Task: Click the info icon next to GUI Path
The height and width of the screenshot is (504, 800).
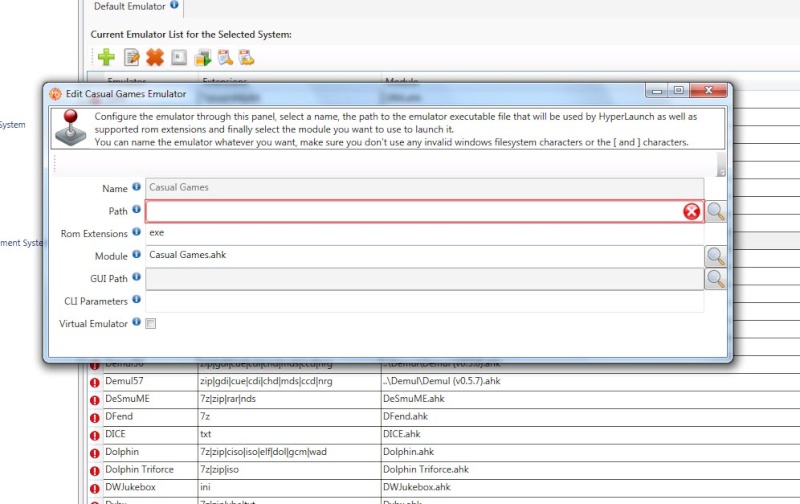Action: click(x=136, y=276)
